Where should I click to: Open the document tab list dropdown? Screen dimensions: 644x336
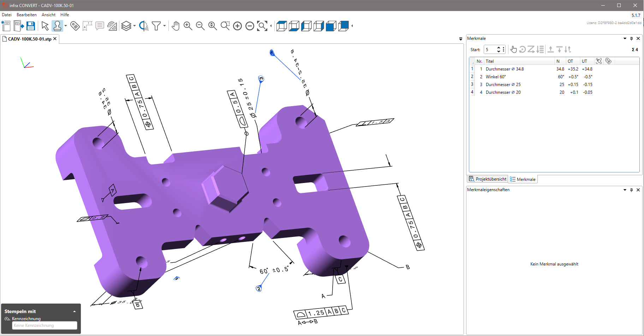tap(461, 39)
